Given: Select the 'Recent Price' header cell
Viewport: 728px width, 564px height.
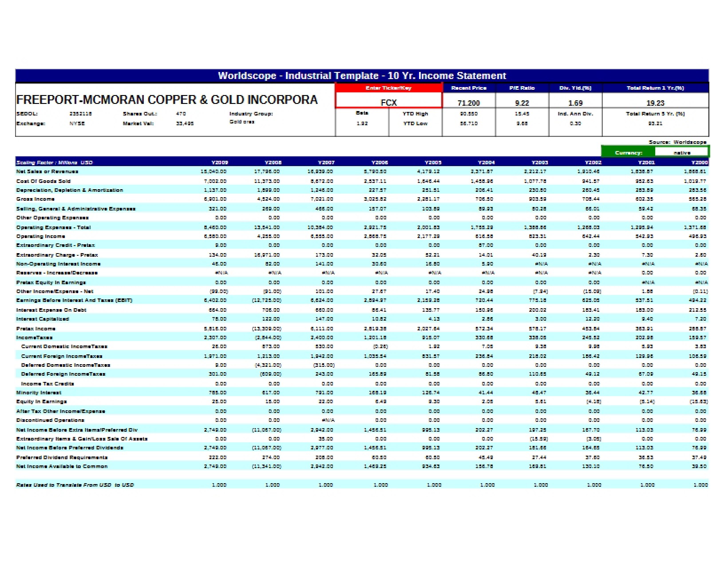Looking at the screenshot, I should coord(469,88).
